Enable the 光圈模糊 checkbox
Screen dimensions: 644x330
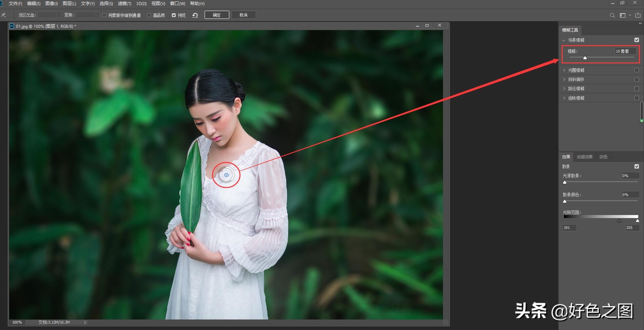pyautogui.click(x=637, y=70)
